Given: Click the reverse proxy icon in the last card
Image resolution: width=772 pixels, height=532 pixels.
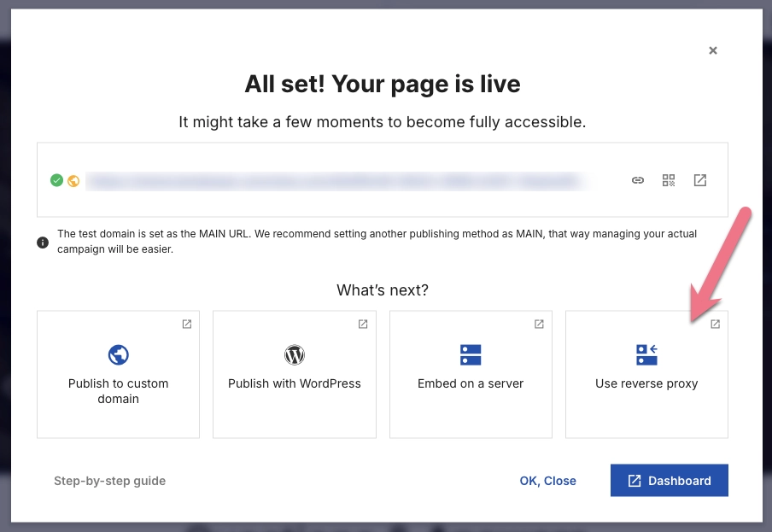Looking at the screenshot, I should (x=646, y=354).
